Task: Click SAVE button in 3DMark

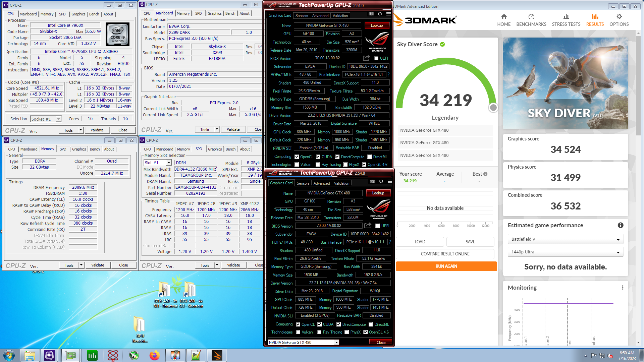Action: [470, 242]
